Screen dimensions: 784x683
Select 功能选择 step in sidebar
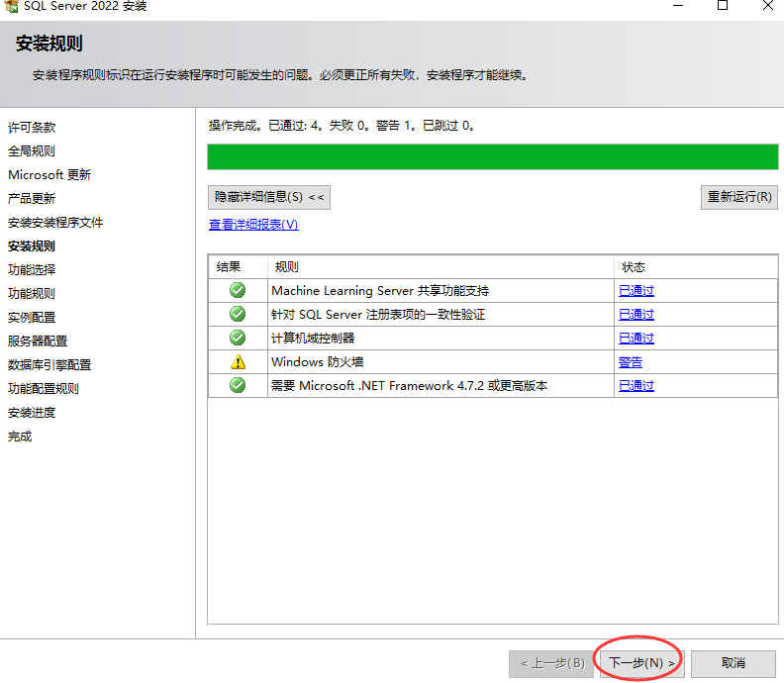click(x=32, y=269)
